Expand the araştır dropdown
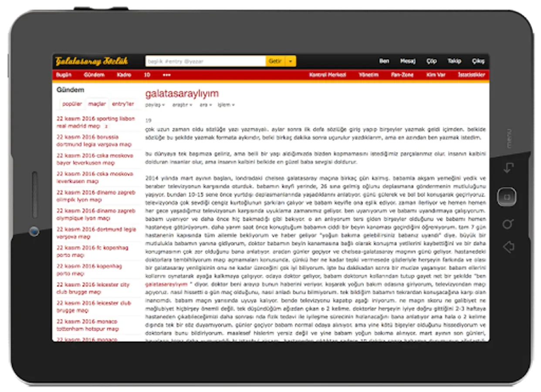541x392 pixels. tap(183, 105)
